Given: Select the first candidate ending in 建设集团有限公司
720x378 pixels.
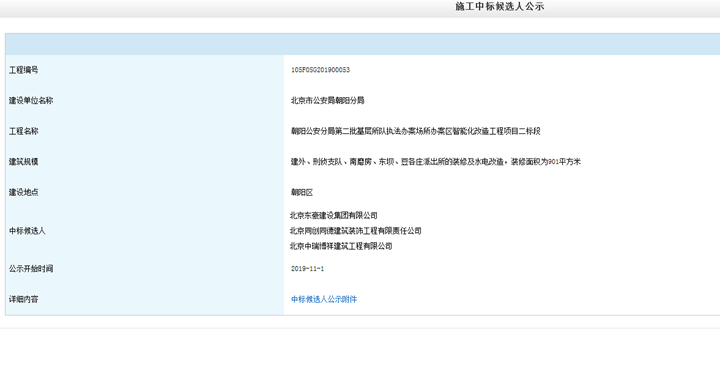Looking at the screenshot, I should click(x=334, y=215).
